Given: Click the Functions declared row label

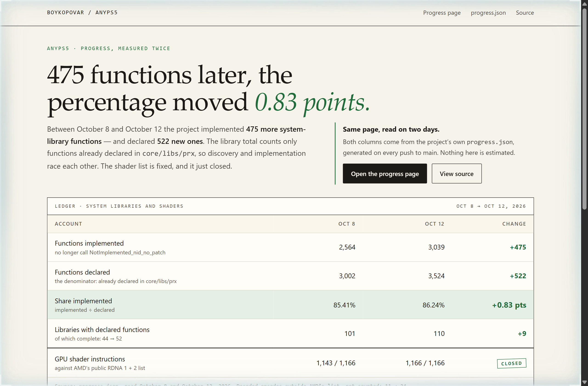Looking at the screenshot, I should (x=82, y=272).
